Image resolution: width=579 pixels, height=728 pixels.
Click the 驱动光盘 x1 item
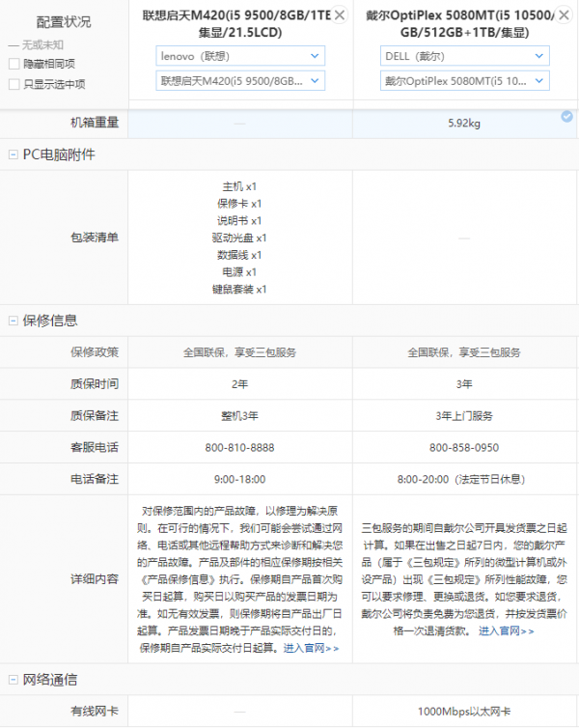239,238
